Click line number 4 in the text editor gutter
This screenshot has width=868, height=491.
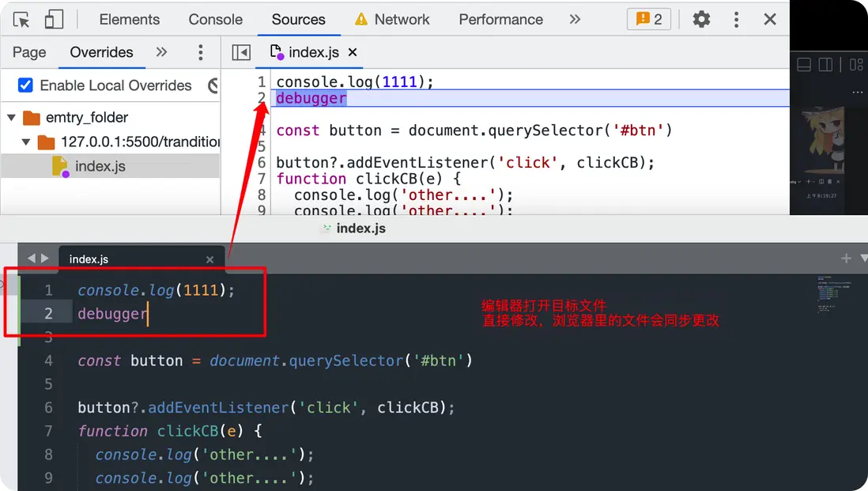point(49,361)
